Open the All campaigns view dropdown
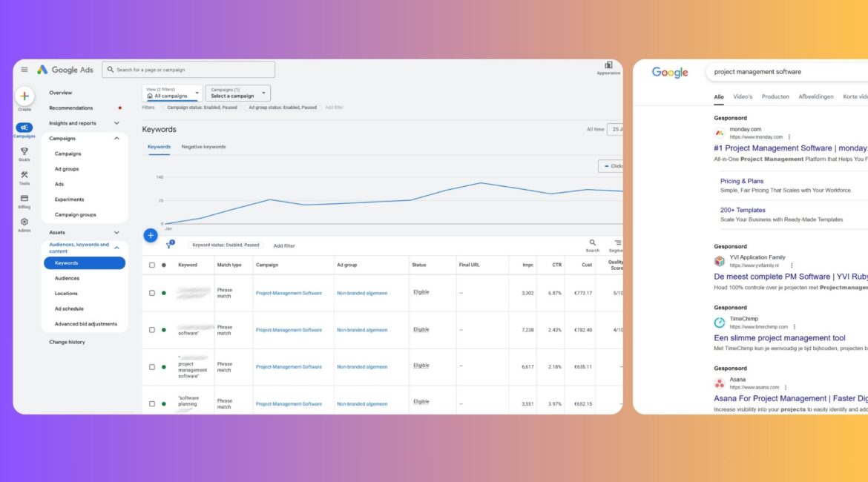This screenshot has width=868, height=482. click(x=172, y=93)
